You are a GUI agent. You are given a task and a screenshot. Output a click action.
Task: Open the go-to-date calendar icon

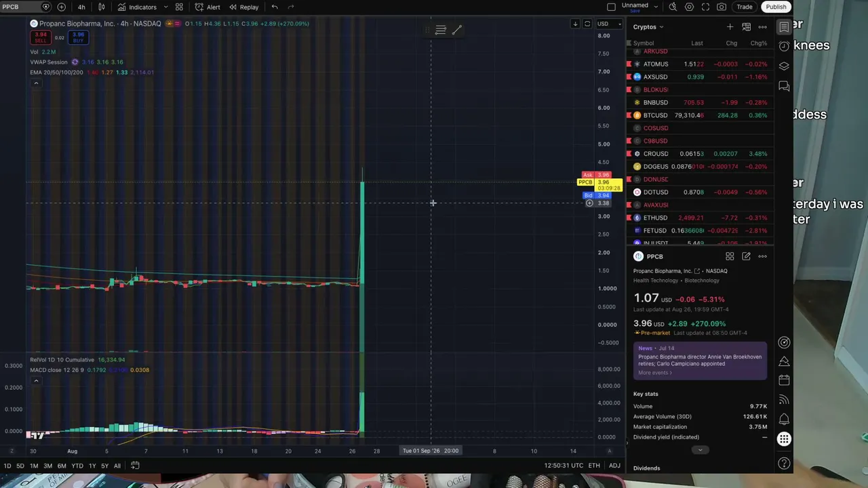coord(135,466)
